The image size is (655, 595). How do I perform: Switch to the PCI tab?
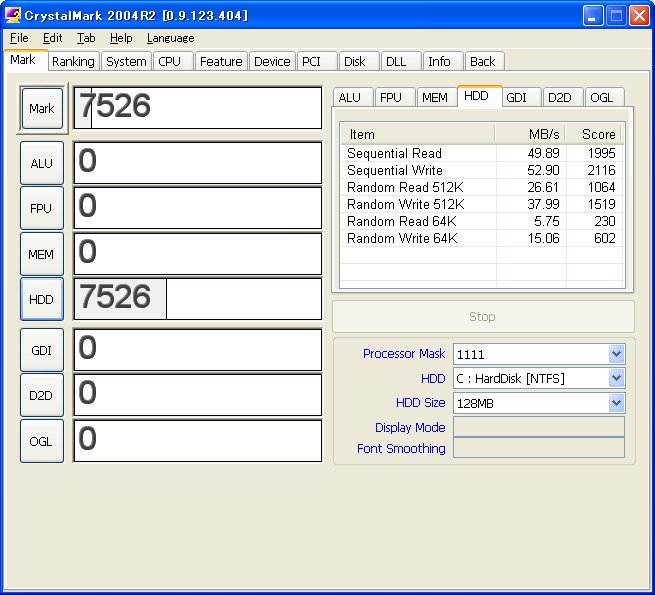coord(317,61)
